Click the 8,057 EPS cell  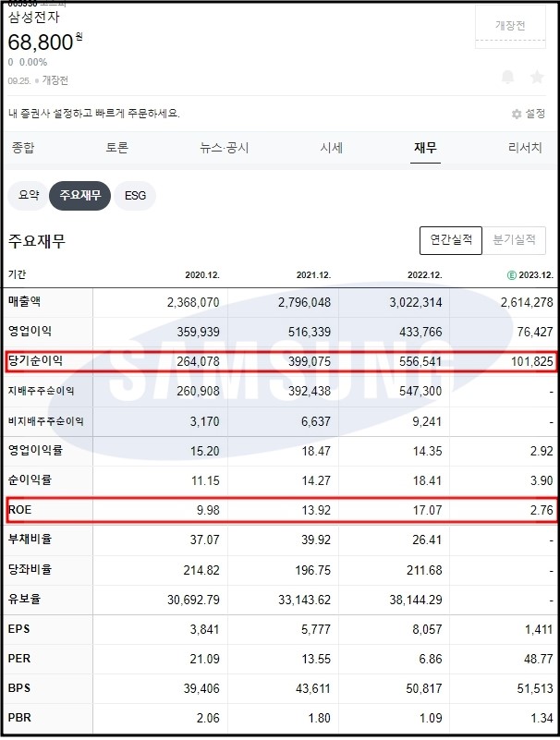coord(427,629)
